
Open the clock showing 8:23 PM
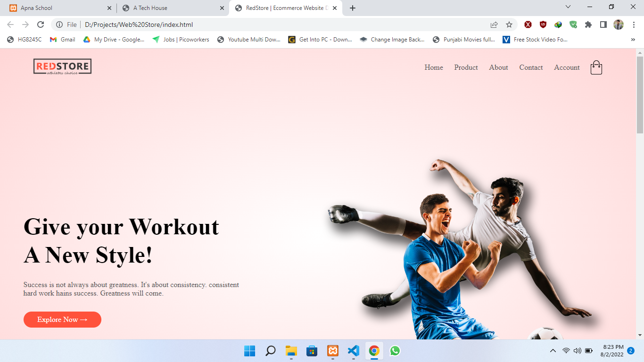coord(612,351)
